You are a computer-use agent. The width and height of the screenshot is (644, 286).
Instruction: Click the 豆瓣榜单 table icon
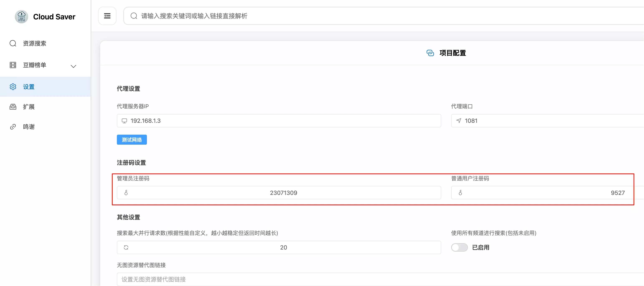coord(13,65)
